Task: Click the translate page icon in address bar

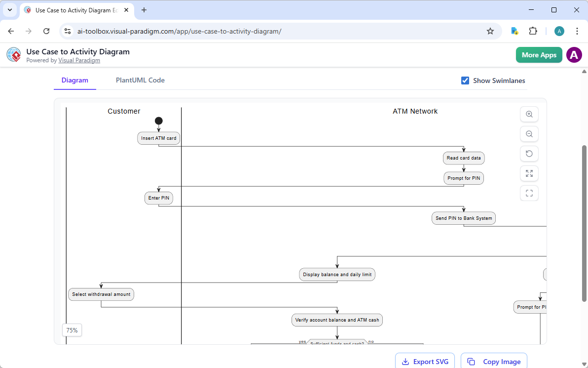Action: pos(514,31)
